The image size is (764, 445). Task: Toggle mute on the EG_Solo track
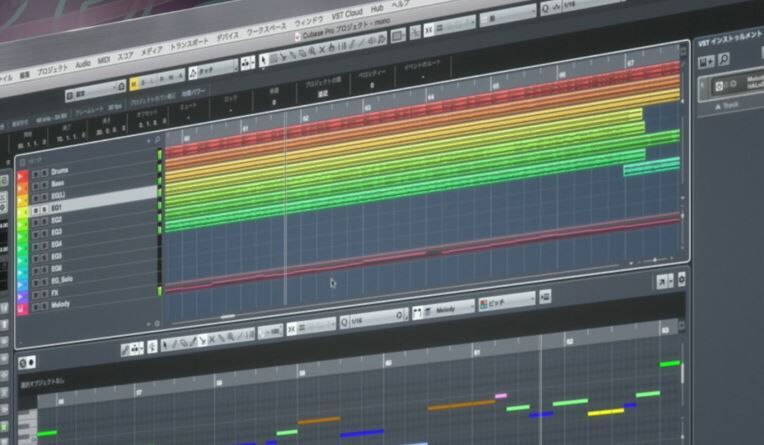tap(36, 282)
